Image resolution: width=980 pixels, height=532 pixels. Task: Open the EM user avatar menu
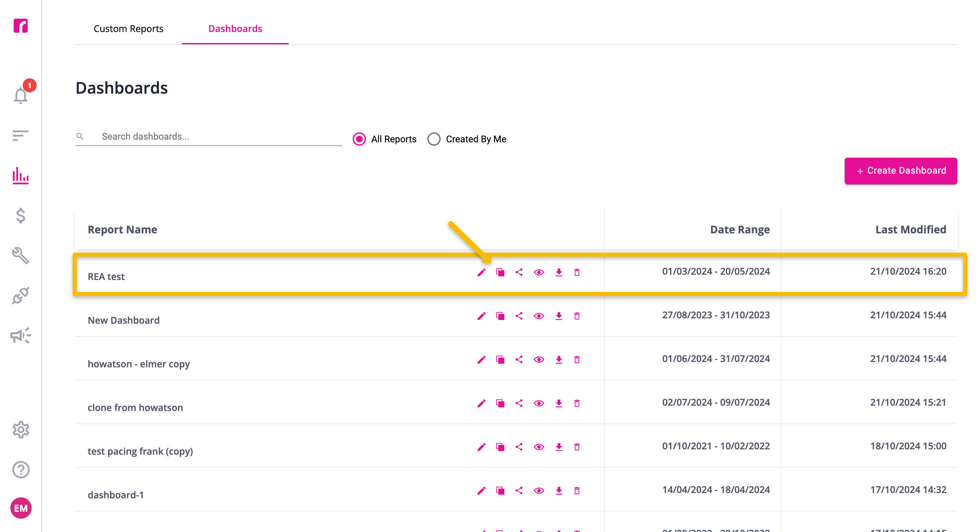tap(21, 508)
